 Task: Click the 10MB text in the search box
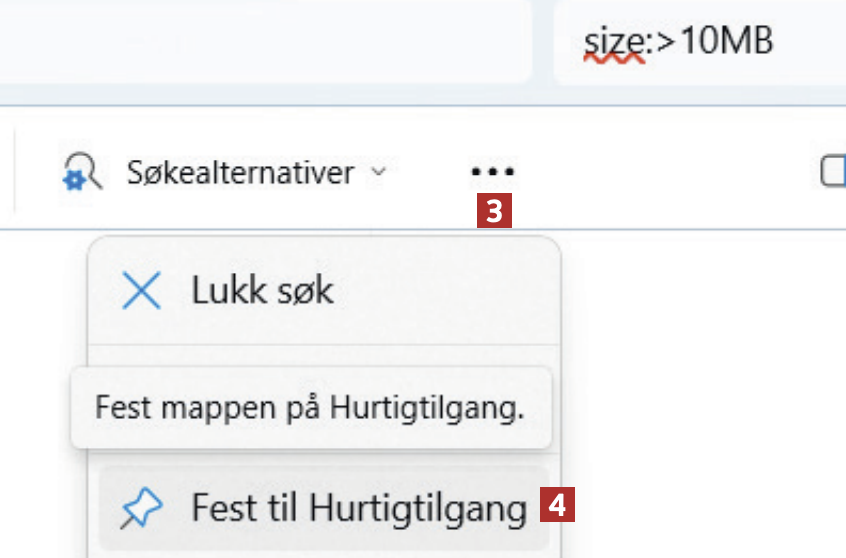coord(725,42)
